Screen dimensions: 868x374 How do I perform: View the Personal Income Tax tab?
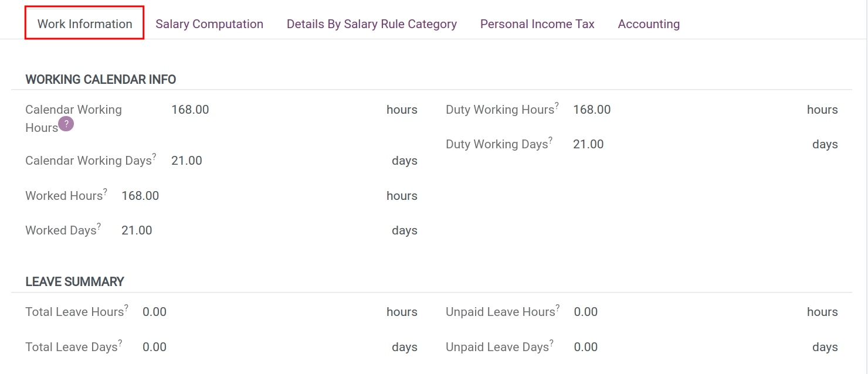pos(537,23)
